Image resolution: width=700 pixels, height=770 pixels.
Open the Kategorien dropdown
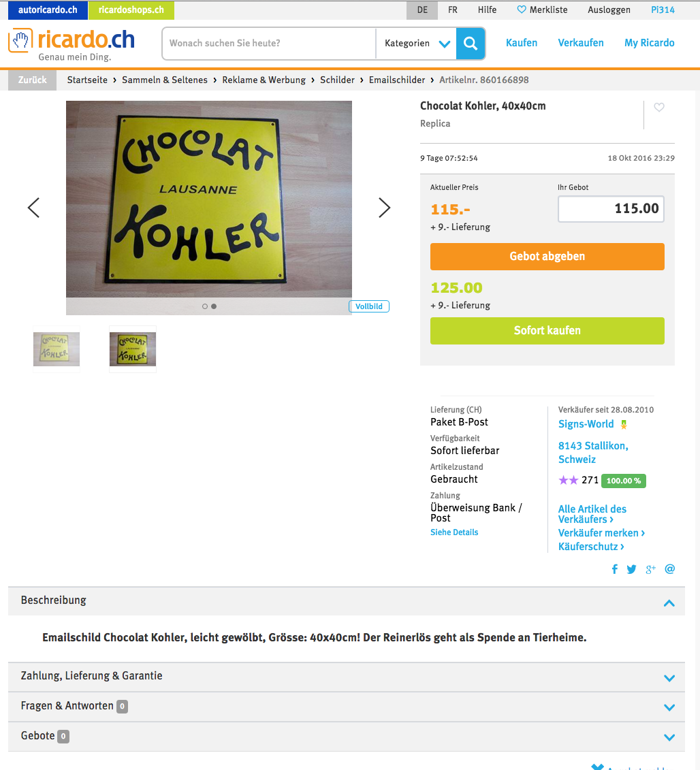coord(417,43)
